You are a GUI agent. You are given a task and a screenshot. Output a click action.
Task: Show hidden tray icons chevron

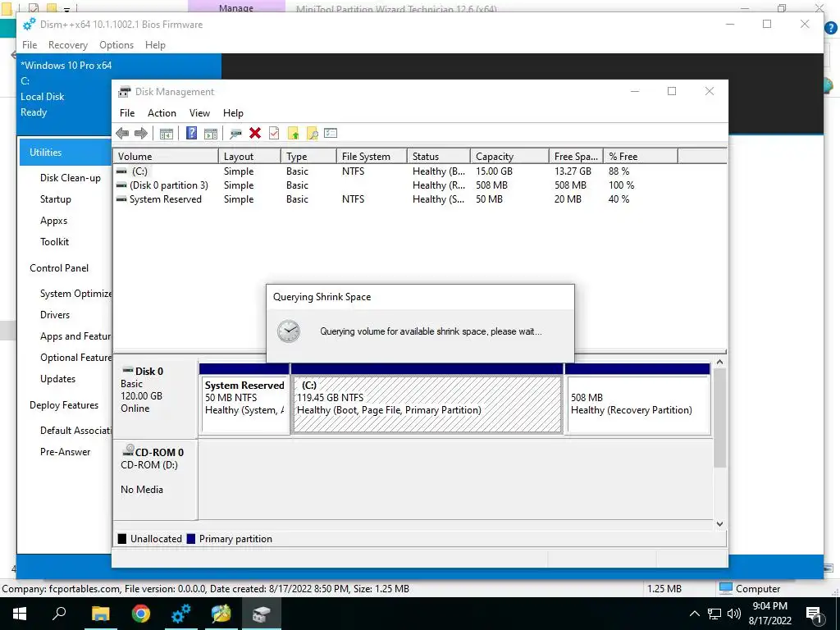(x=694, y=614)
